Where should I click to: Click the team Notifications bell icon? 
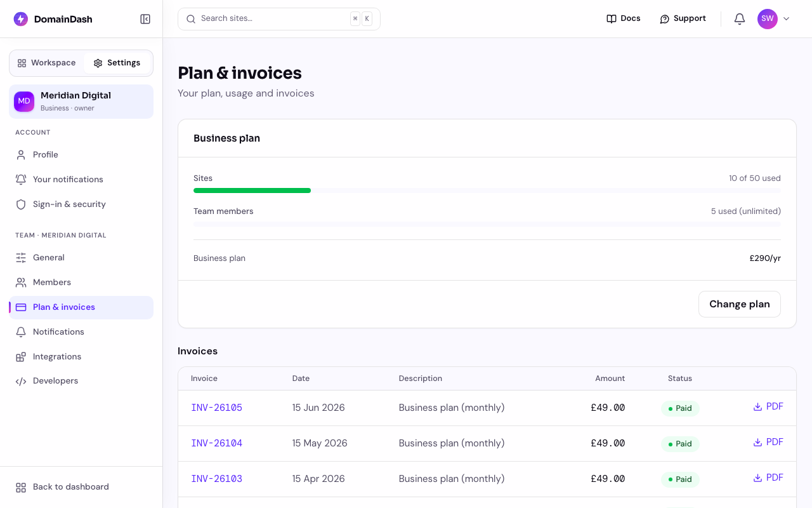(21, 332)
